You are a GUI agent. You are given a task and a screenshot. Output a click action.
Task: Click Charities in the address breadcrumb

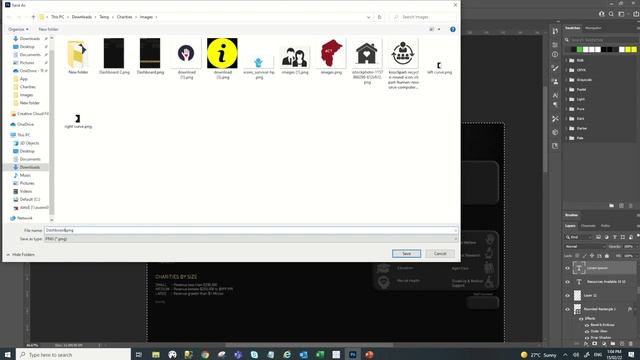pyautogui.click(x=124, y=17)
